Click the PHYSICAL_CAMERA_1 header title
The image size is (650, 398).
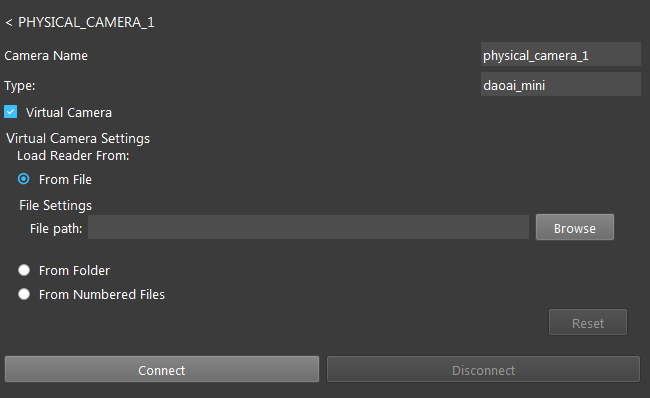(86, 22)
